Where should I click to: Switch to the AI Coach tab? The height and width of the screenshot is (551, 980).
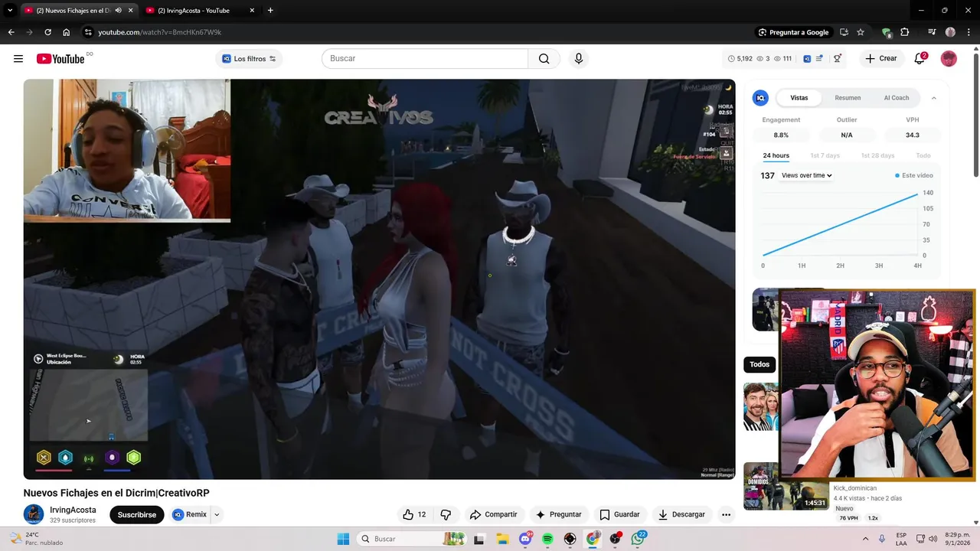(897, 98)
